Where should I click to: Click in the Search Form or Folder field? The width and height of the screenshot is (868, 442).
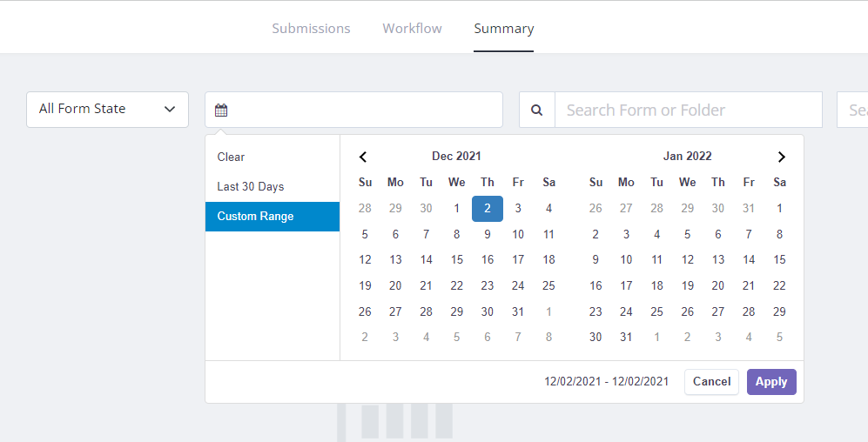coord(688,110)
